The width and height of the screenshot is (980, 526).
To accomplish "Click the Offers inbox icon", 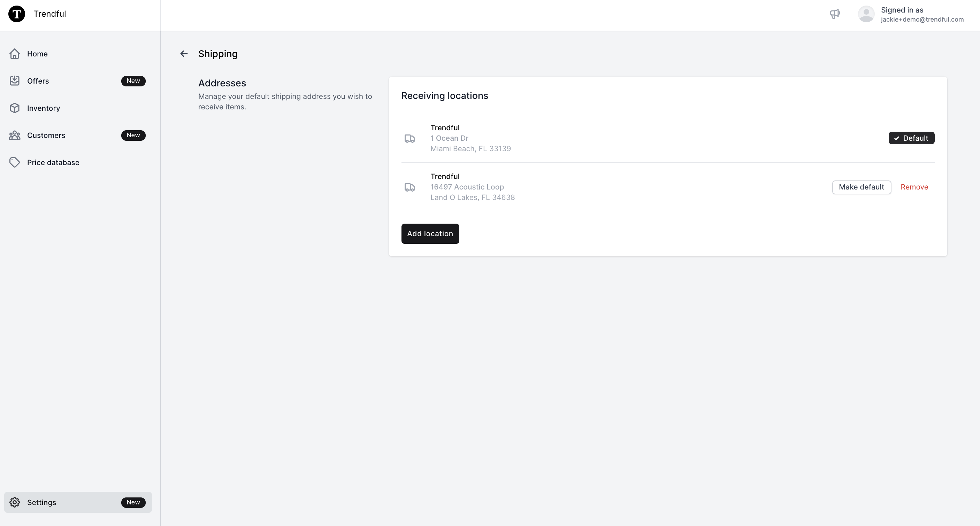I will coord(14,80).
